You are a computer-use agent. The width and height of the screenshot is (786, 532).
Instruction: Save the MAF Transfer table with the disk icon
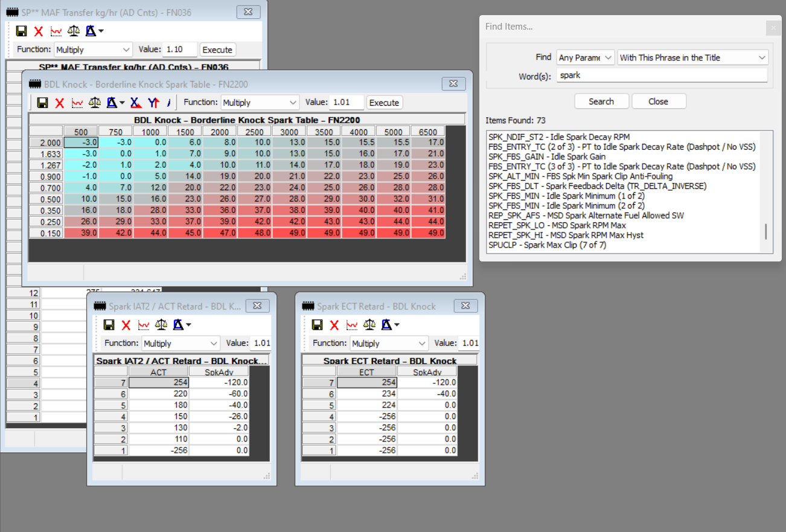point(22,31)
